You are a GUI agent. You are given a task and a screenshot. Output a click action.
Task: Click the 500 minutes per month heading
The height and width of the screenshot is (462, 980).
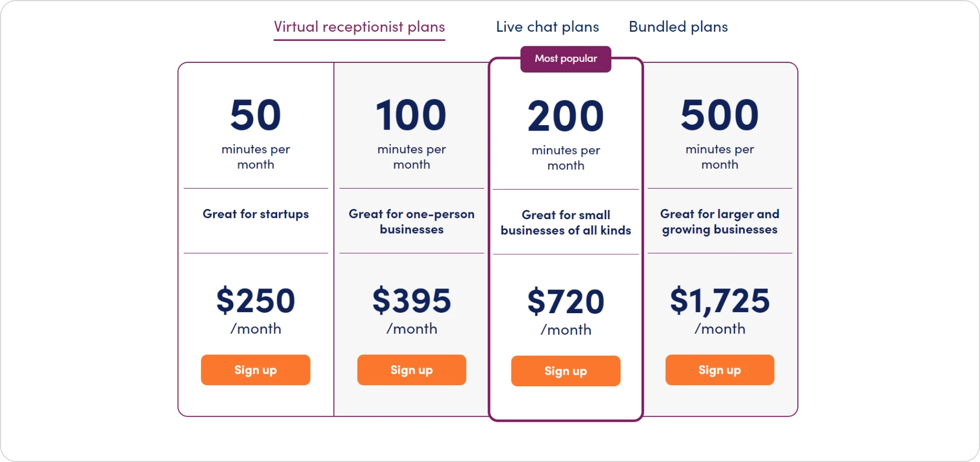[719, 132]
